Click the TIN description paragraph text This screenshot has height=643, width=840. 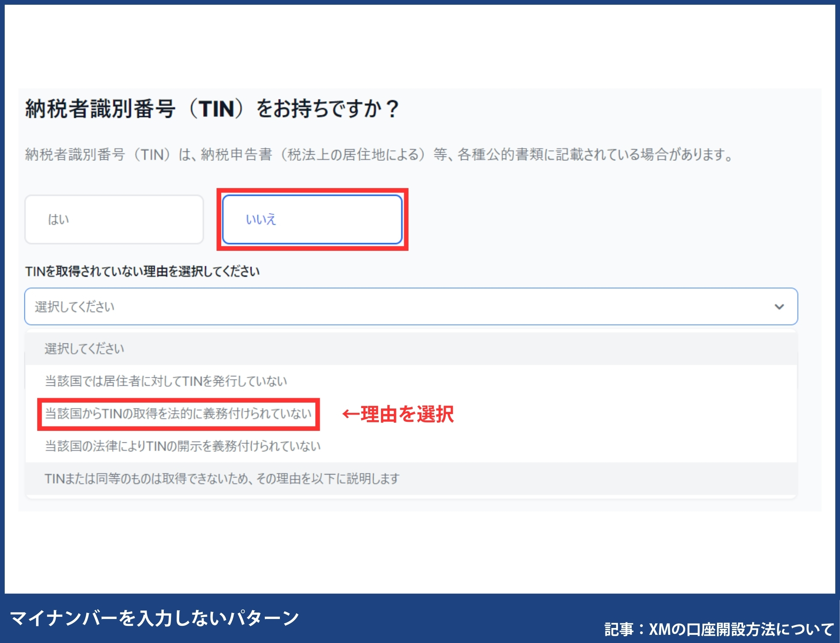(379, 154)
